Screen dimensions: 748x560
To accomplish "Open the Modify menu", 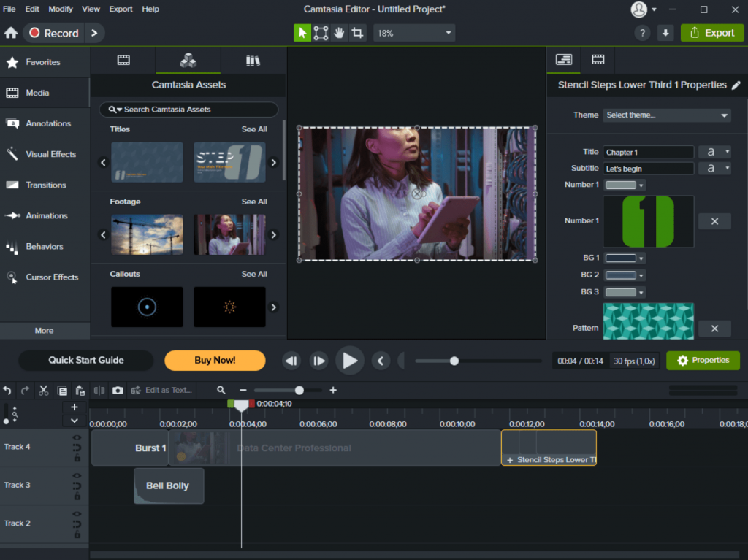I will tap(61, 9).
